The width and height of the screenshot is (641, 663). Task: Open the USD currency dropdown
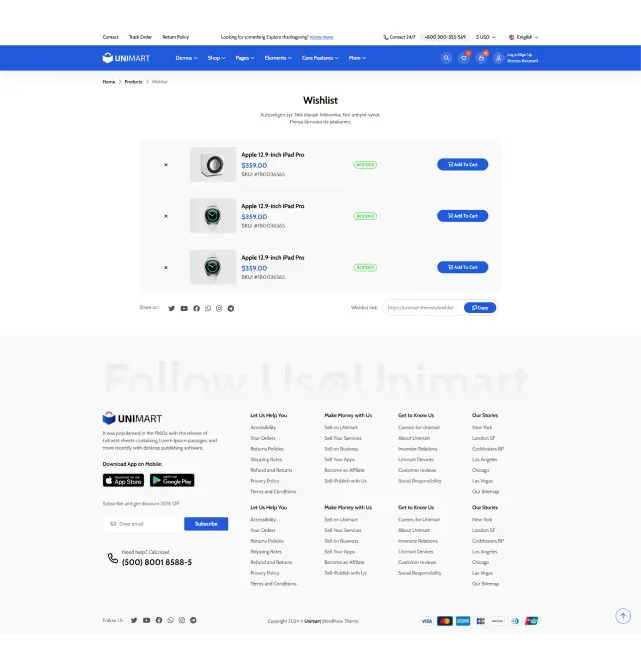coord(485,37)
